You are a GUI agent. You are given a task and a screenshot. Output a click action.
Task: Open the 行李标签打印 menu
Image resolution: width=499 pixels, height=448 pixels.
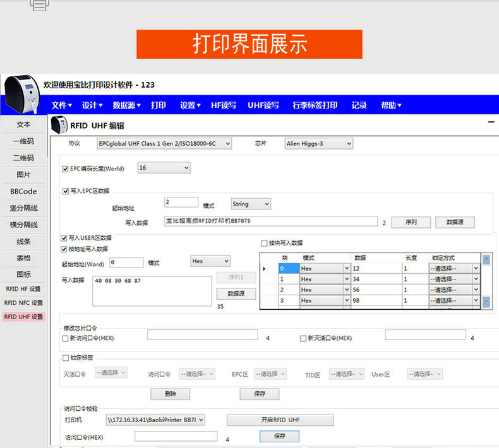point(315,105)
